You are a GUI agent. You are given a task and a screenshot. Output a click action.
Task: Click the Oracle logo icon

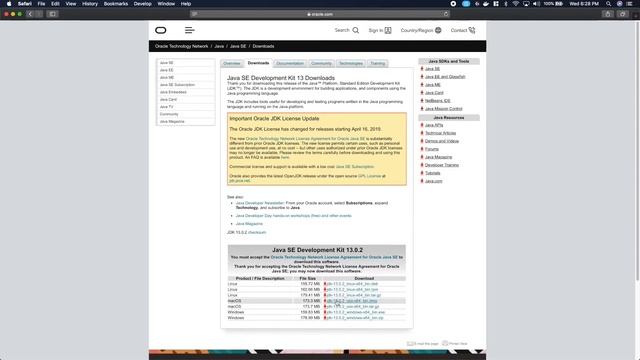click(161, 30)
